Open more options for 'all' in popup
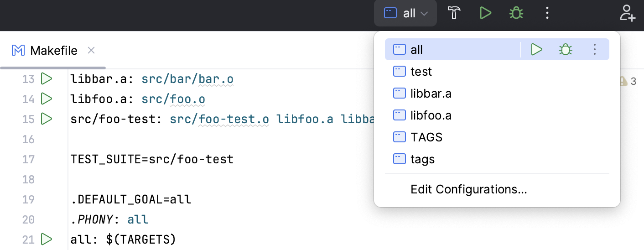Image resolution: width=644 pixels, height=250 pixels. pyautogui.click(x=594, y=49)
